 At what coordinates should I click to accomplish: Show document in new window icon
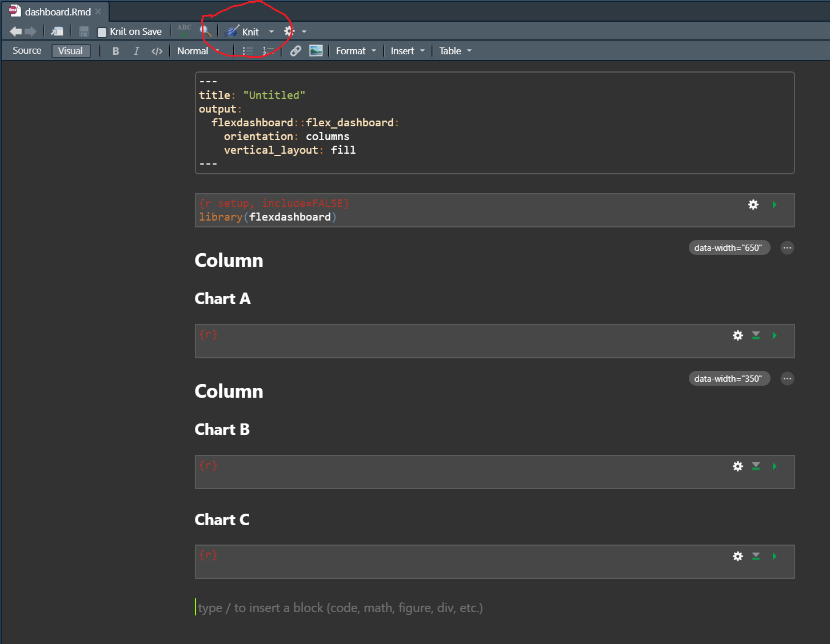click(x=57, y=32)
